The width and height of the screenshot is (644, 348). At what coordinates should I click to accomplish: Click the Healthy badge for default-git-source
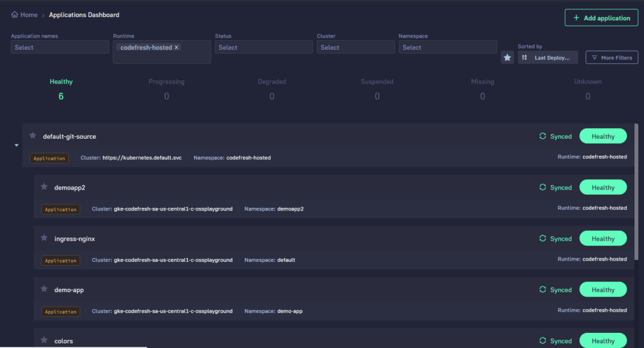(x=603, y=136)
